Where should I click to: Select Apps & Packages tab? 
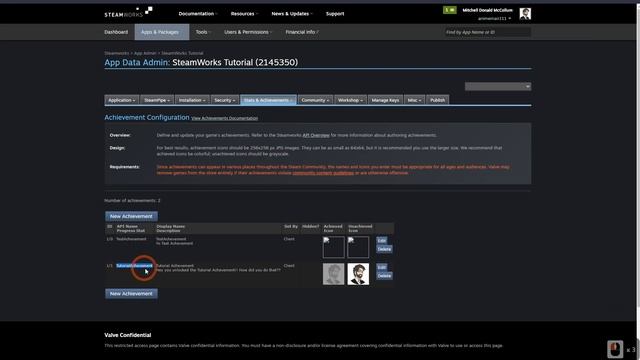[x=162, y=32]
